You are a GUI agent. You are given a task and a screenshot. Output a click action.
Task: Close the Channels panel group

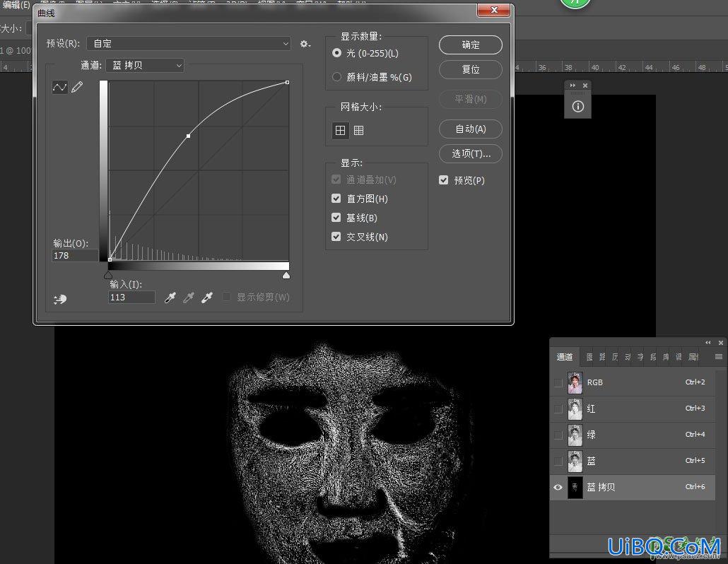tap(720, 343)
